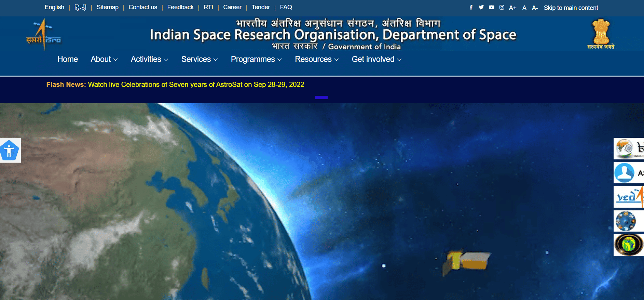The image size is (644, 300).
Task: Expand the Get involved menu
Action: click(376, 59)
